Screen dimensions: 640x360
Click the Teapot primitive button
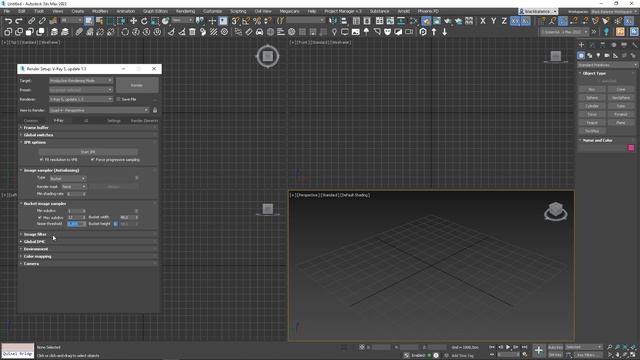coord(592,122)
